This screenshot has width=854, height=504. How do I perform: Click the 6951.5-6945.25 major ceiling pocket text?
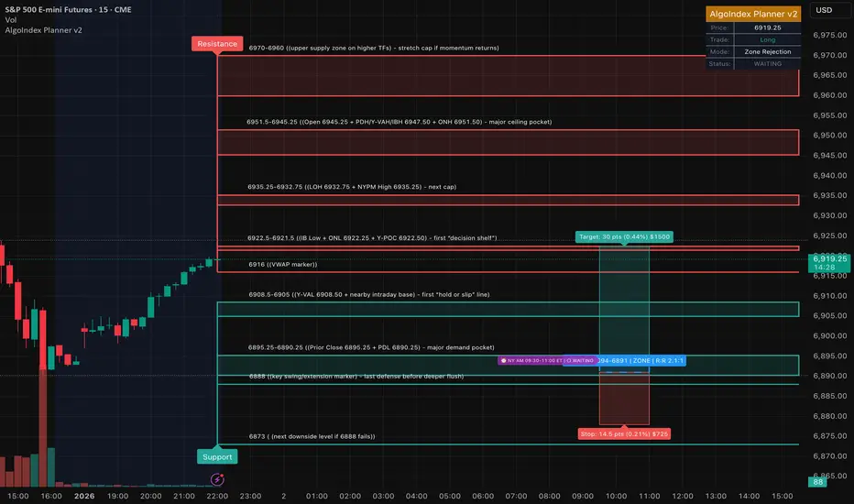point(400,122)
